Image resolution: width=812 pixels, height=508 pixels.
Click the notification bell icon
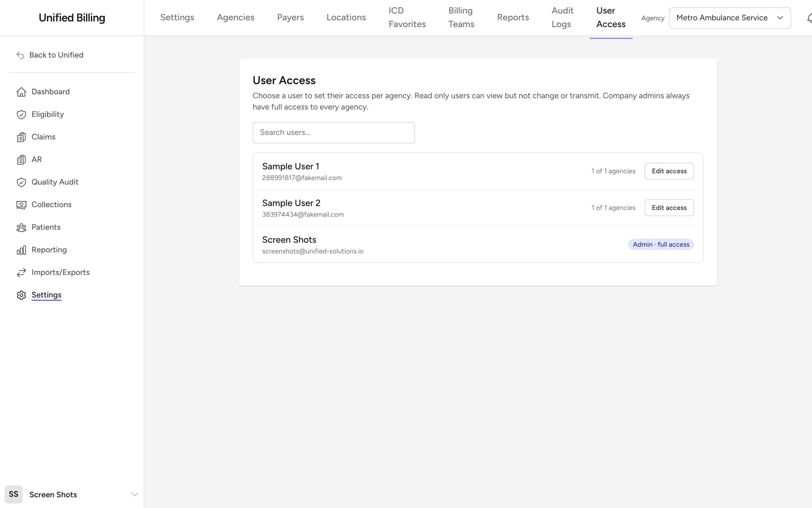click(x=809, y=18)
